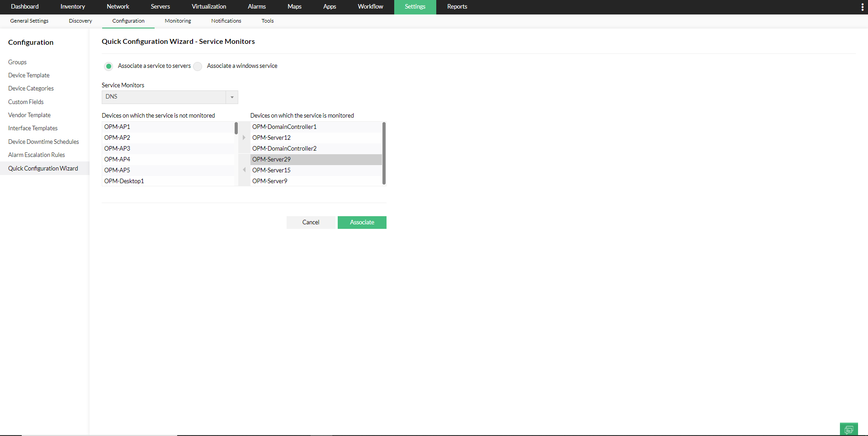868x436 pixels.
Task: Open the Tools tab
Action: (x=267, y=21)
